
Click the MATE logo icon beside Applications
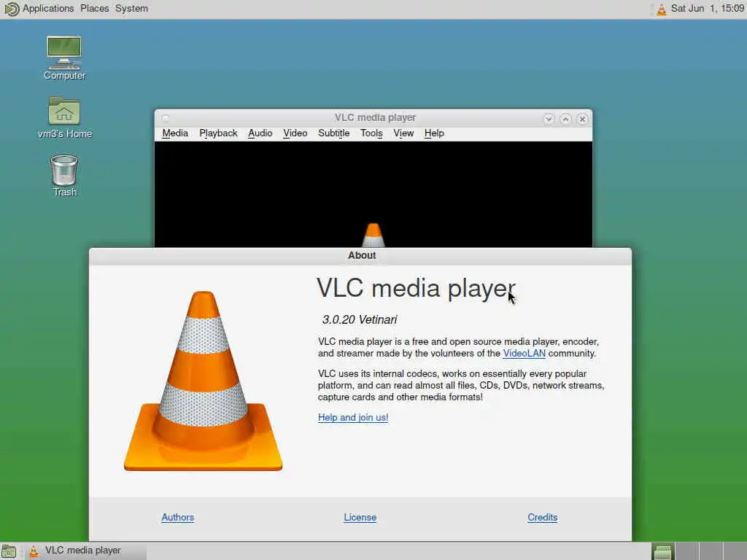tap(12, 9)
